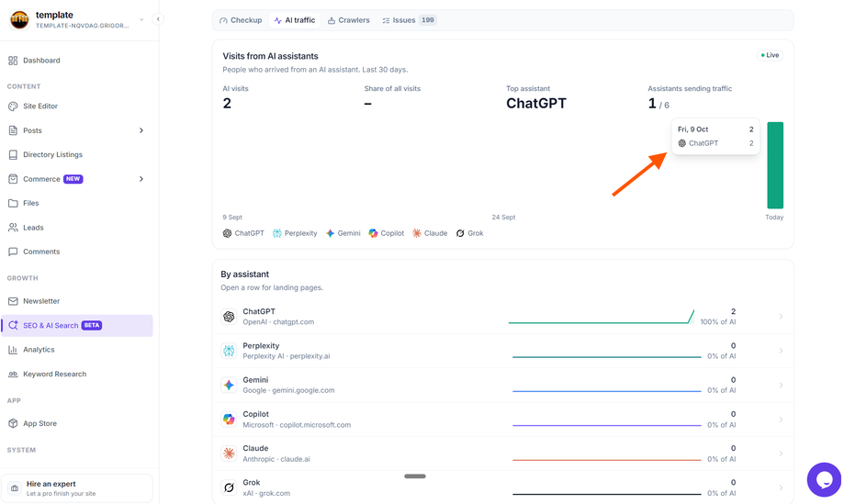The width and height of the screenshot is (844, 504).
Task: Toggle Gemini in the chart legend
Action: coord(343,233)
